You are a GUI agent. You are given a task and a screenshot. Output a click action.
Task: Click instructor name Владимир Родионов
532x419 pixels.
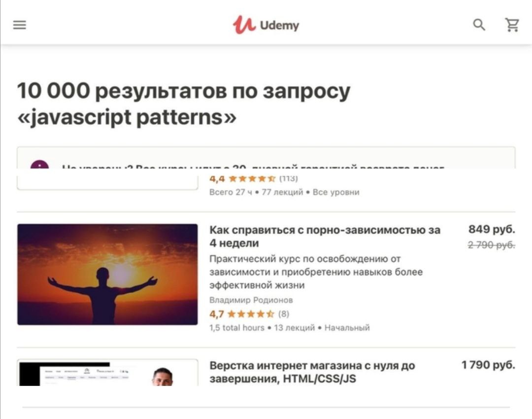click(251, 300)
